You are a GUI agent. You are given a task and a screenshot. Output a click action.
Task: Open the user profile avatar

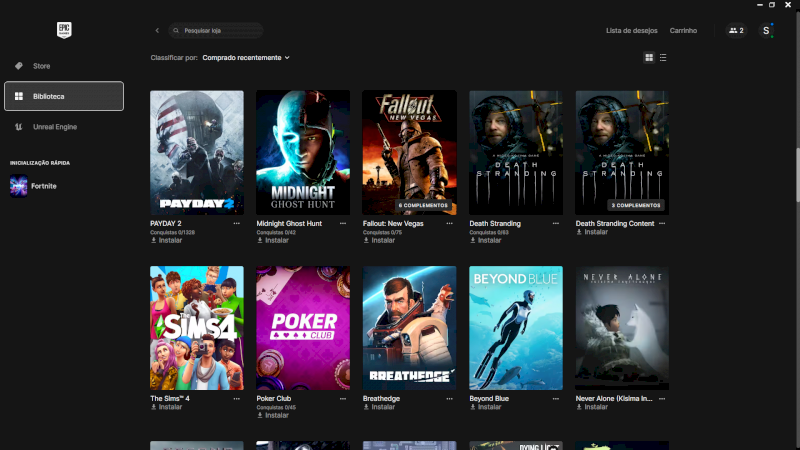(x=766, y=31)
